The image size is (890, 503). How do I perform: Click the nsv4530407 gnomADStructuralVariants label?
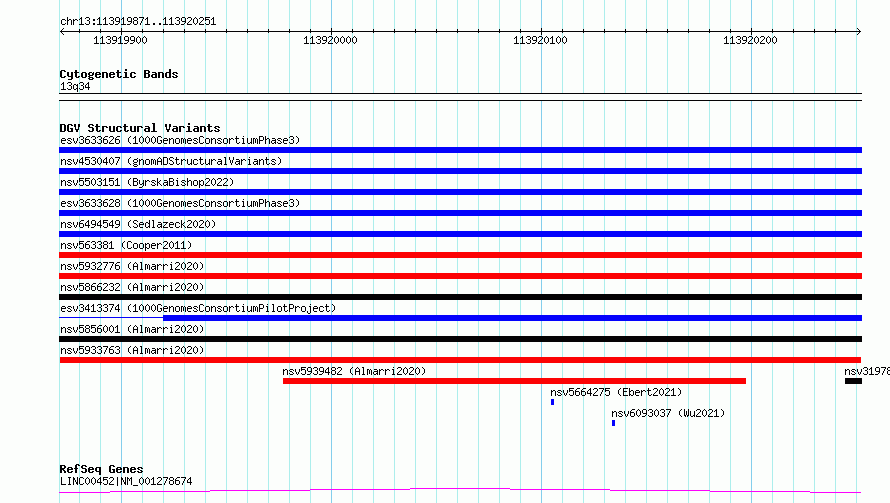(171, 161)
